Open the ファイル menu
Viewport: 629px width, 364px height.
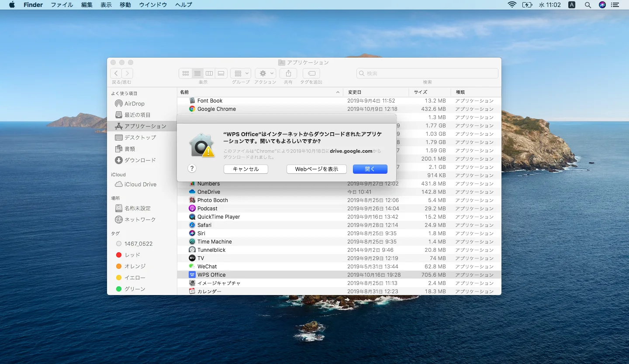(x=62, y=5)
